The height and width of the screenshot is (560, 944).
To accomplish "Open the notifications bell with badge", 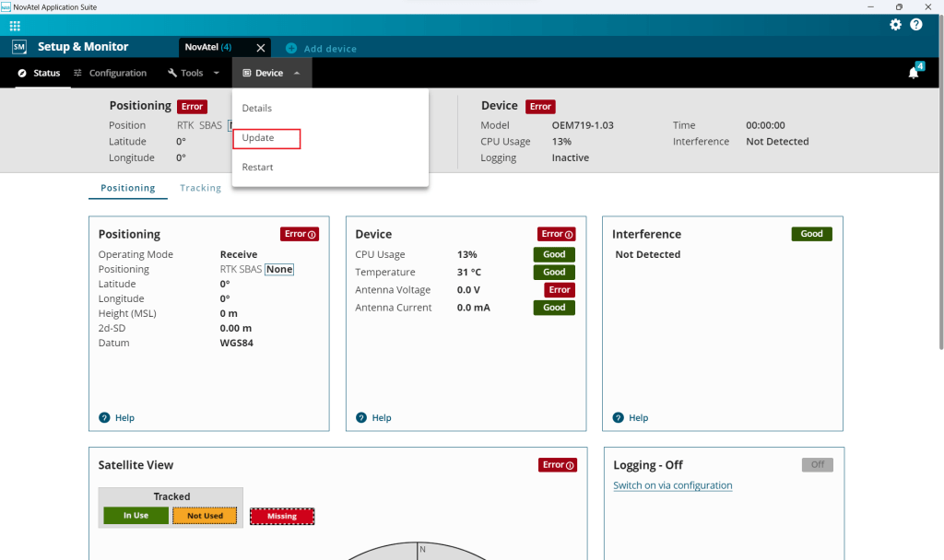I will 914,73.
